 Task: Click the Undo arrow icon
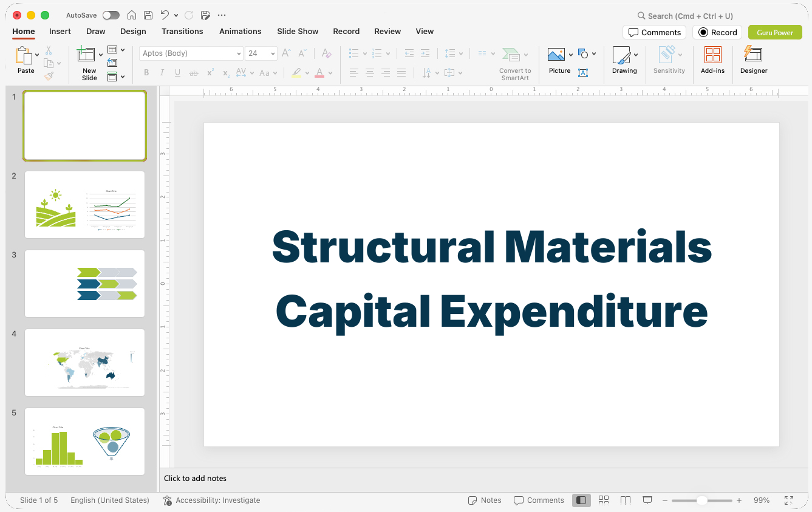point(165,15)
